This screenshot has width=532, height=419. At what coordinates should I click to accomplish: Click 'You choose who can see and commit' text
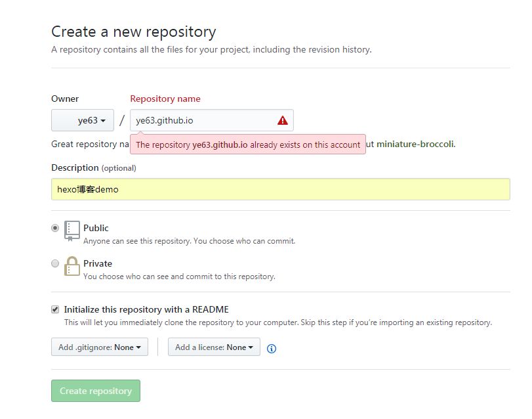click(x=179, y=276)
